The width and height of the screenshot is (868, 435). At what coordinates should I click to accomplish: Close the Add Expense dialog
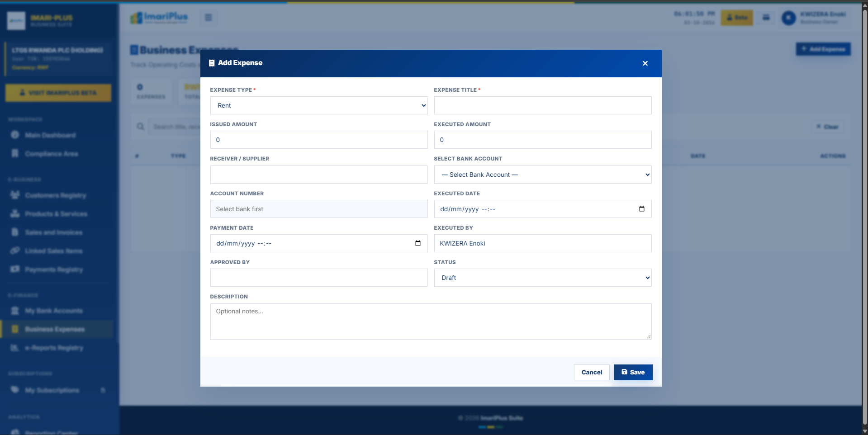[645, 63]
